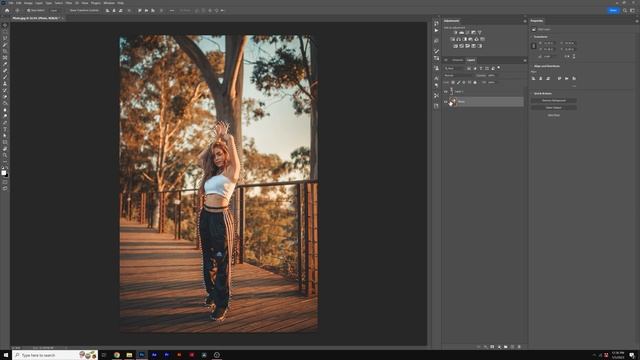Switch to the 3D panel tab

click(x=446, y=60)
